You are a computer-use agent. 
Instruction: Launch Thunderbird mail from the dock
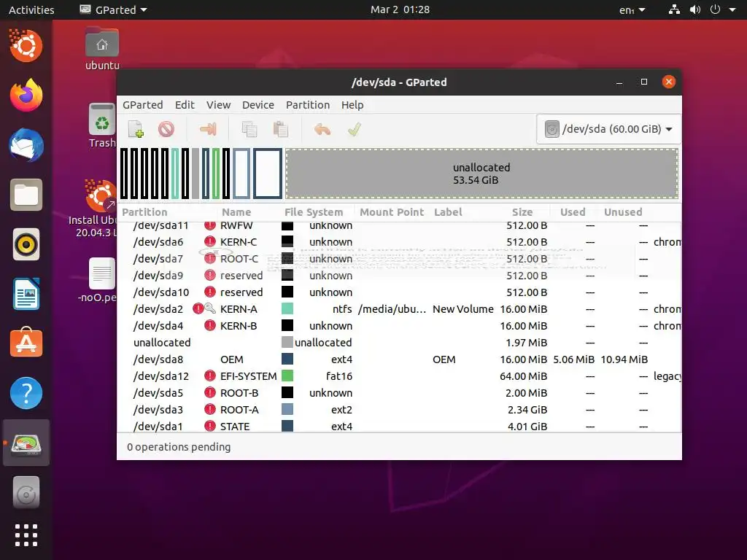point(26,145)
